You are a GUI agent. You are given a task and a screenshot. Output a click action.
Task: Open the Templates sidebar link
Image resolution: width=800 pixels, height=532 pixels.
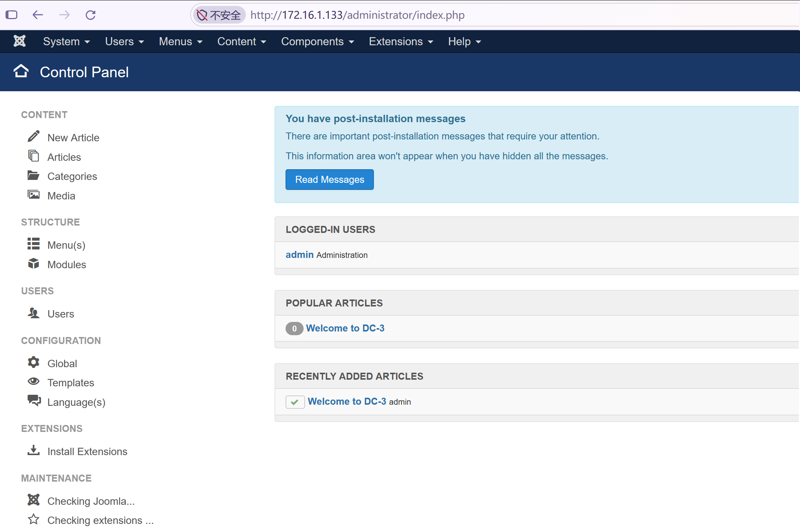coord(71,383)
